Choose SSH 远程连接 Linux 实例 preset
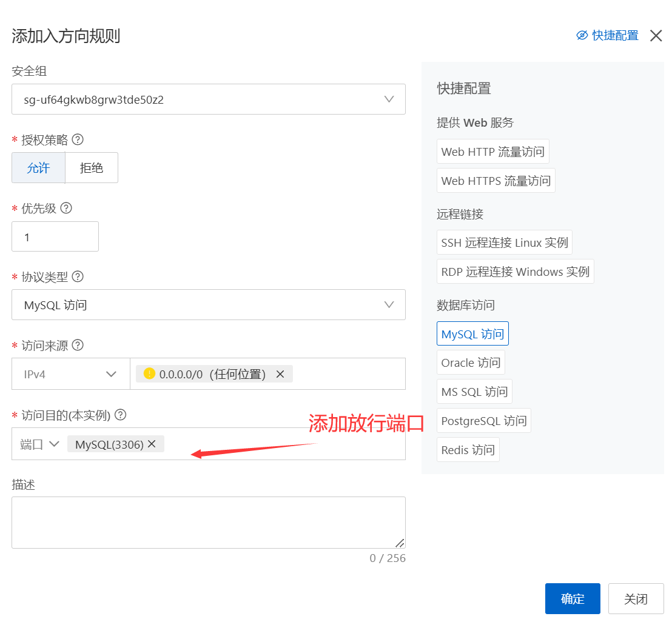 point(504,242)
